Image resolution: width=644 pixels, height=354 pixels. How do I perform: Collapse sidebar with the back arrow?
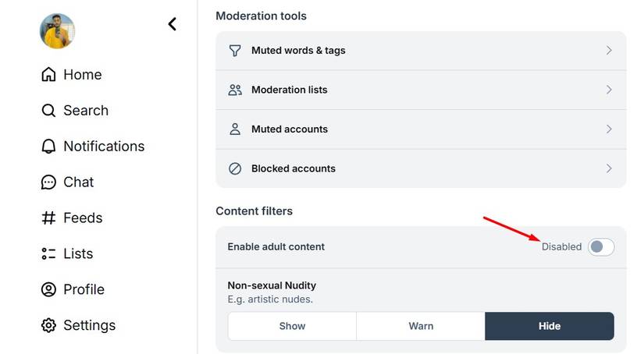pos(173,24)
